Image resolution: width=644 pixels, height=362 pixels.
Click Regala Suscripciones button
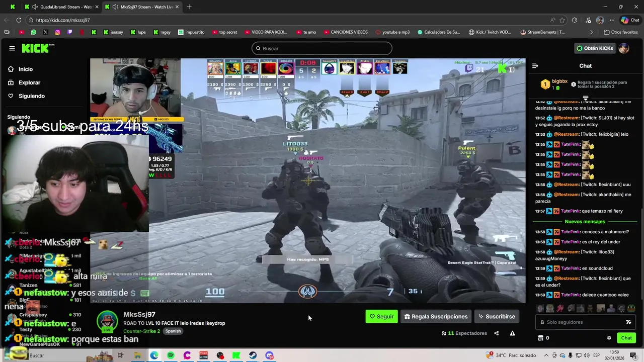point(436,317)
